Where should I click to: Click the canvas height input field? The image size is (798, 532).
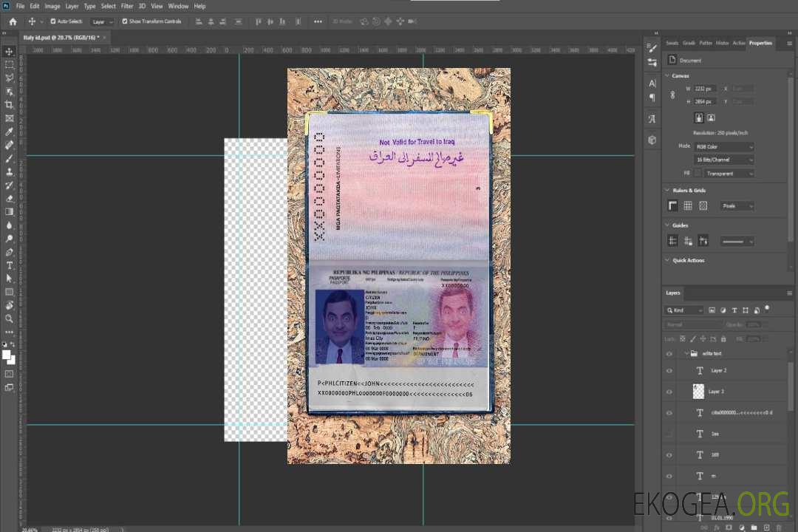705,102
